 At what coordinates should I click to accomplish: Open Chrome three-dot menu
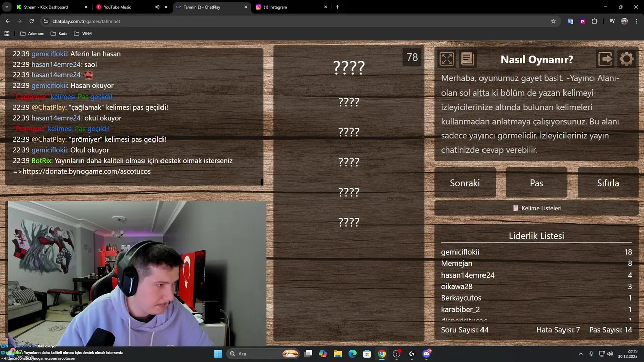(636, 21)
